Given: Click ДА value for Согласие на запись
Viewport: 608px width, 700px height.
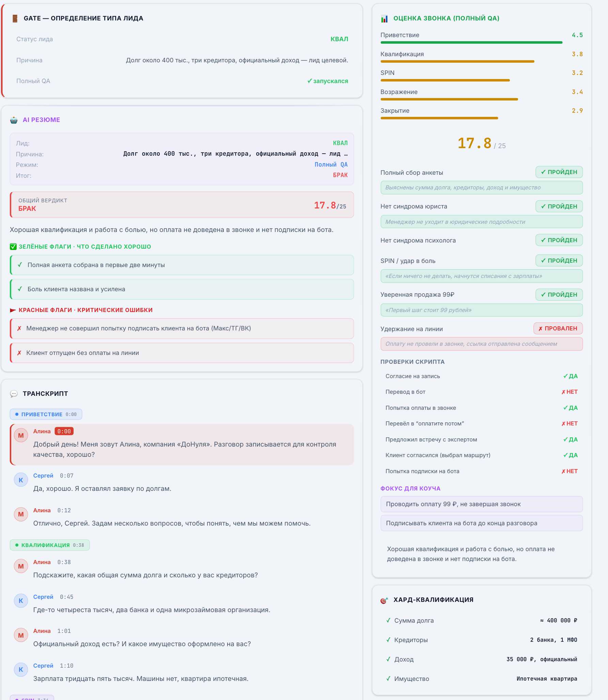Looking at the screenshot, I should [x=571, y=376].
